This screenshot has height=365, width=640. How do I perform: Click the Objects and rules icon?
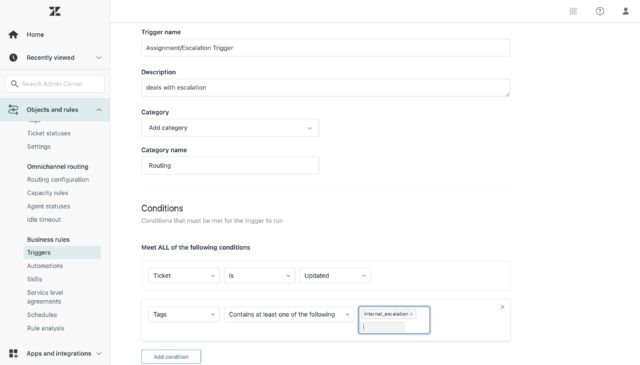[x=13, y=109]
